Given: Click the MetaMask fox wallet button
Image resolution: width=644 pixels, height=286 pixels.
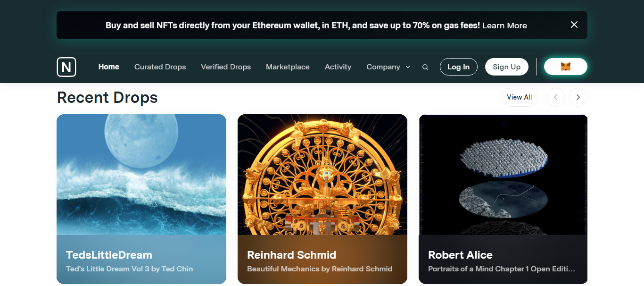Looking at the screenshot, I should (x=565, y=67).
